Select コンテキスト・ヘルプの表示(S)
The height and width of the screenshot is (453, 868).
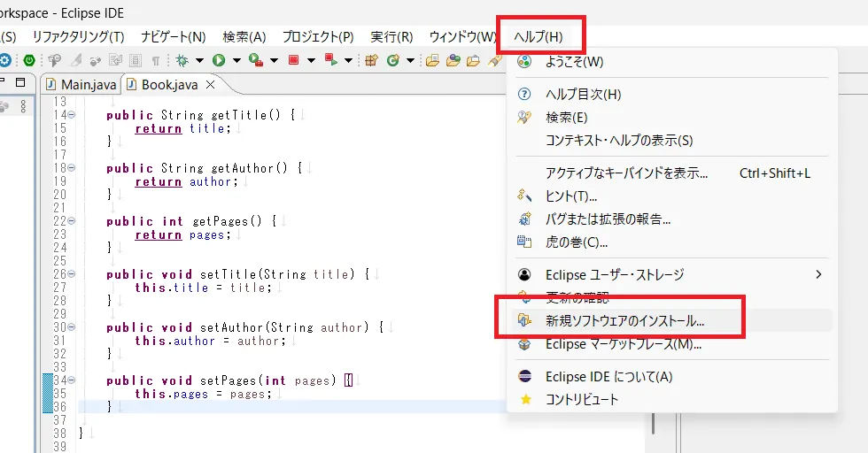click(x=672, y=141)
